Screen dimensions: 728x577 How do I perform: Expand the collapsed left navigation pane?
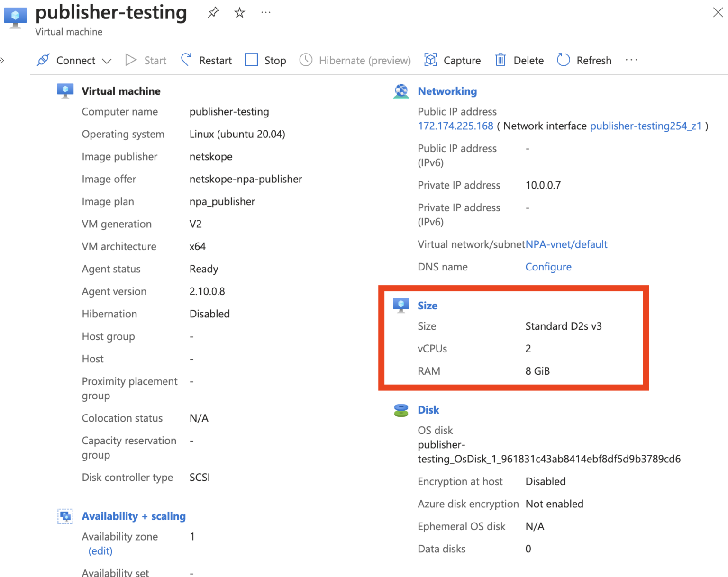pyautogui.click(x=3, y=60)
